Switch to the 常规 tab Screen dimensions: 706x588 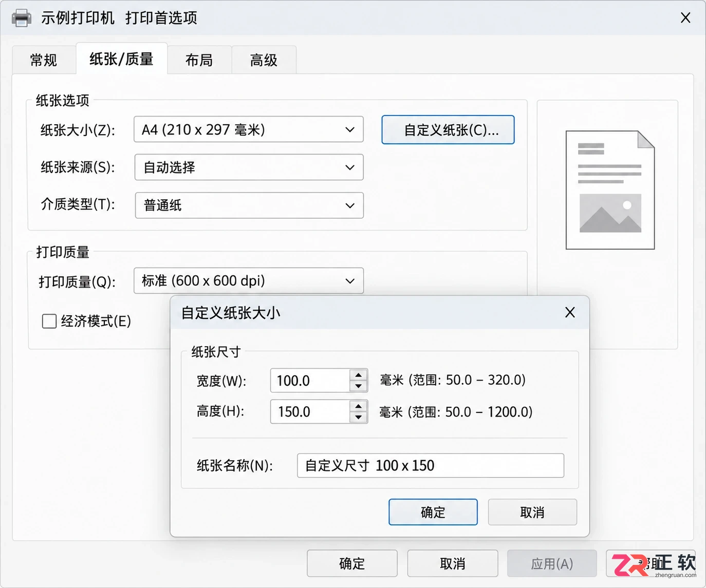tap(44, 60)
